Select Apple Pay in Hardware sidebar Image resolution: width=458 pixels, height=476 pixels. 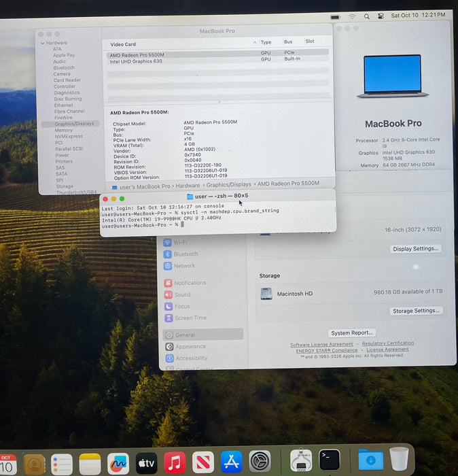[64, 55]
